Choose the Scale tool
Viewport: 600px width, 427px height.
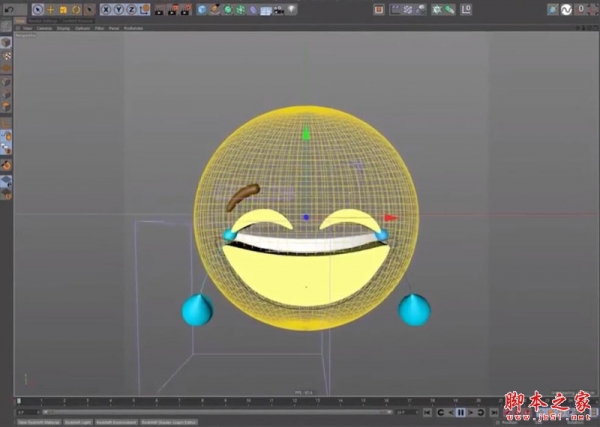tap(63, 9)
